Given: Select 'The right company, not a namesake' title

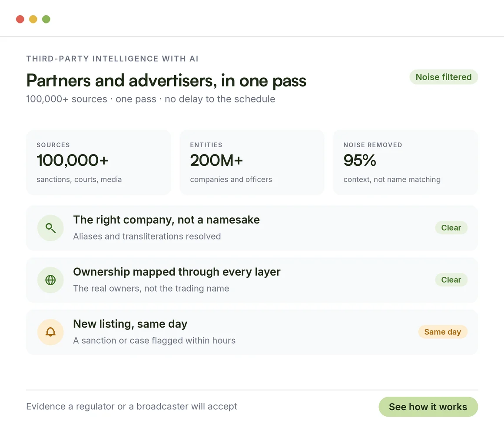Looking at the screenshot, I should [x=166, y=220].
